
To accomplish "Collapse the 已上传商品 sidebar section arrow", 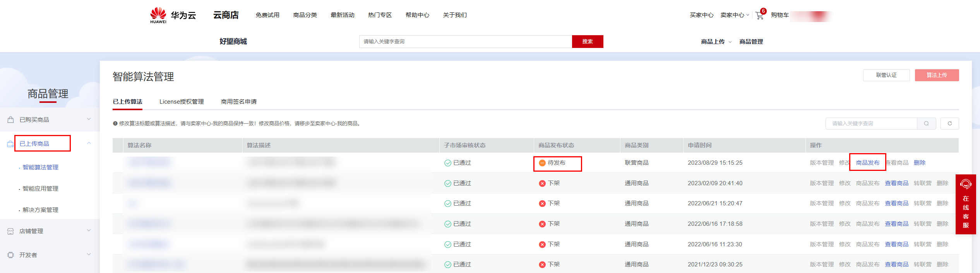I will pyautogui.click(x=89, y=143).
